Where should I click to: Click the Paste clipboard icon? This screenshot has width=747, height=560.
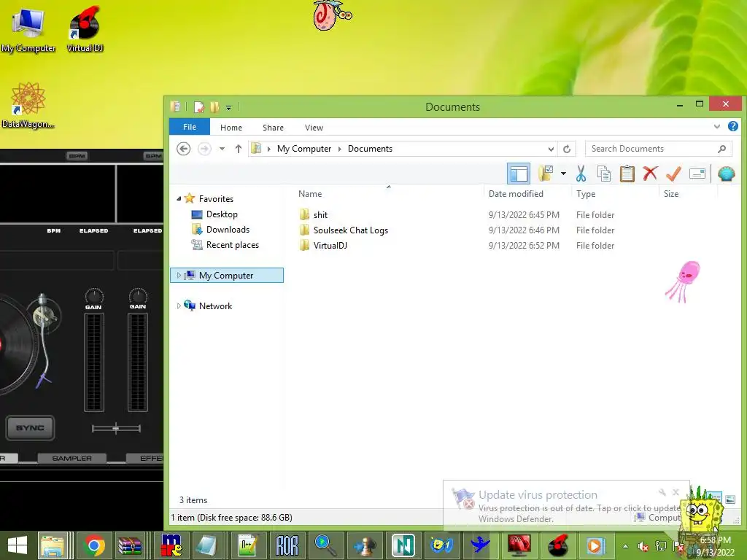[627, 174]
